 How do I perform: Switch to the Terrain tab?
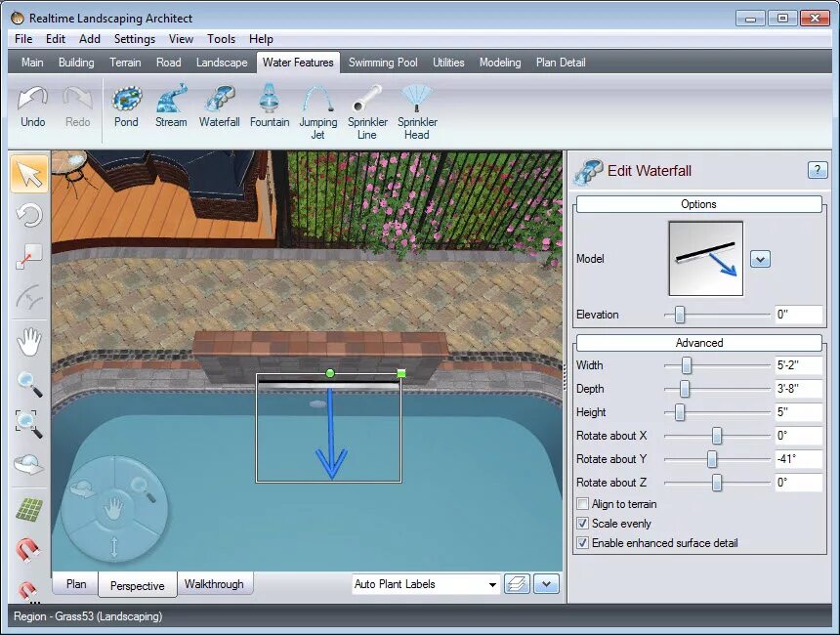click(125, 63)
